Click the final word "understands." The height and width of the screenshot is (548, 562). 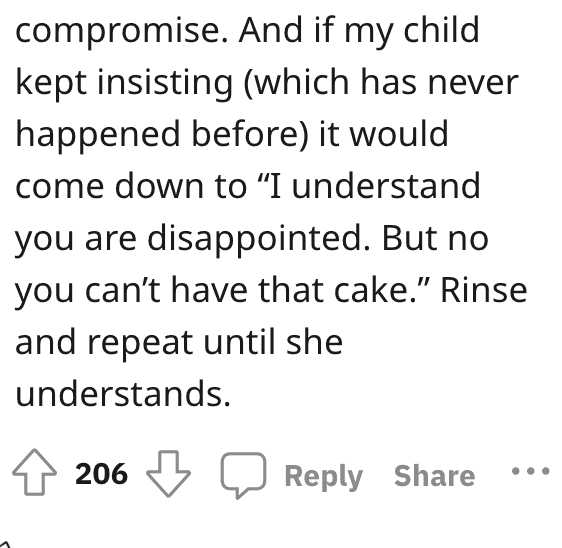click(x=123, y=394)
